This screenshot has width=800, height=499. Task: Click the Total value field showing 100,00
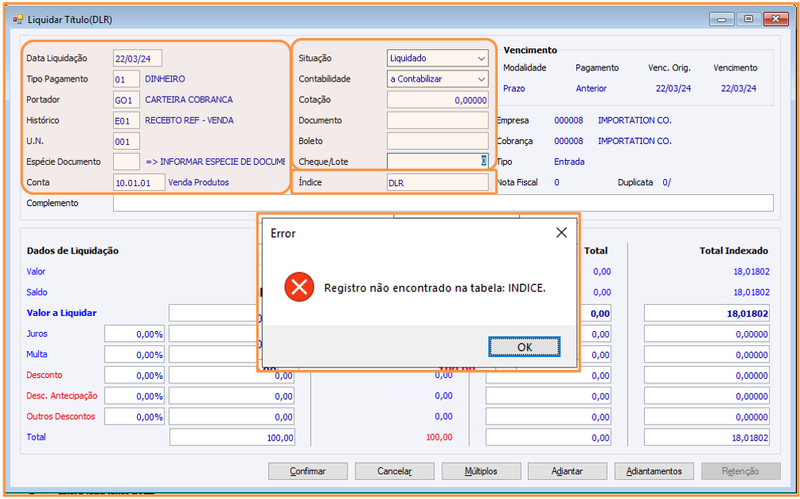point(232,437)
